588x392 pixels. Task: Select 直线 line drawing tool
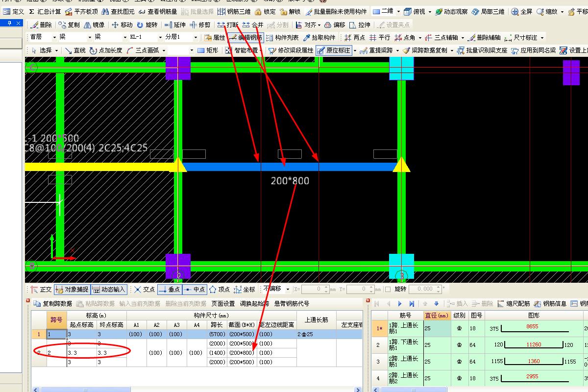pos(75,50)
